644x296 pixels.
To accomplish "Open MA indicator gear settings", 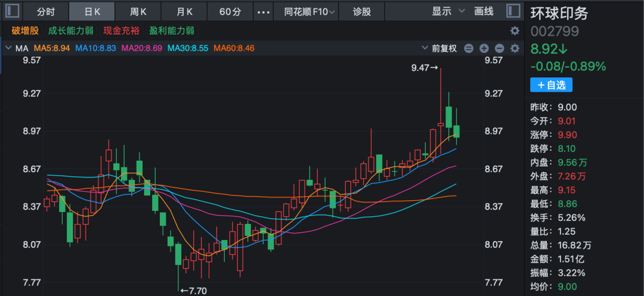I will pos(514,48).
